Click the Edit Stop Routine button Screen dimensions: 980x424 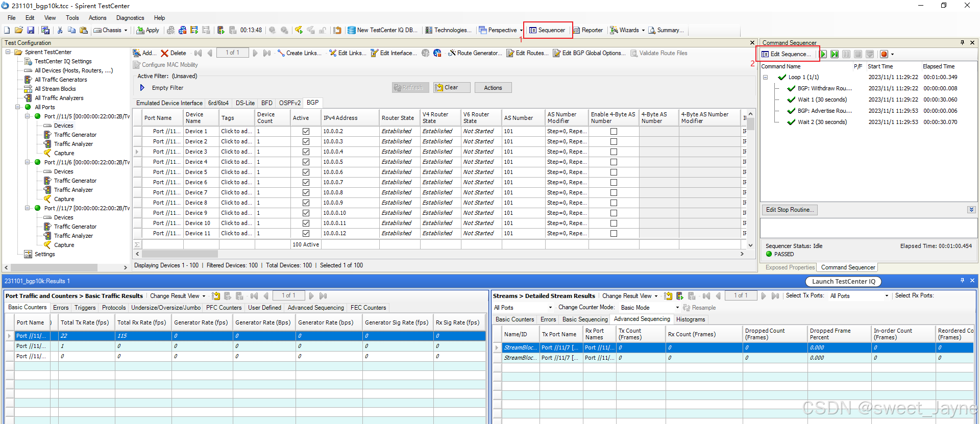790,210
